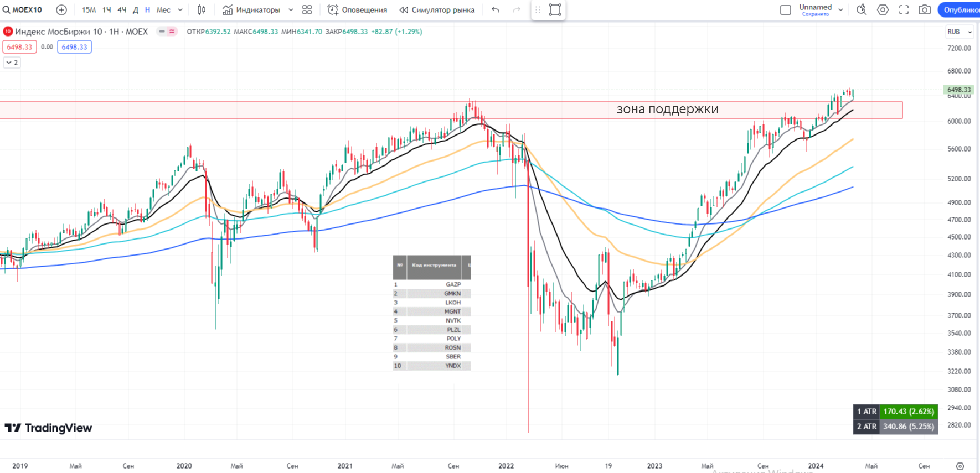Enter fullscreen mode
This screenshot has width=980, height=473.
(904, 10)
